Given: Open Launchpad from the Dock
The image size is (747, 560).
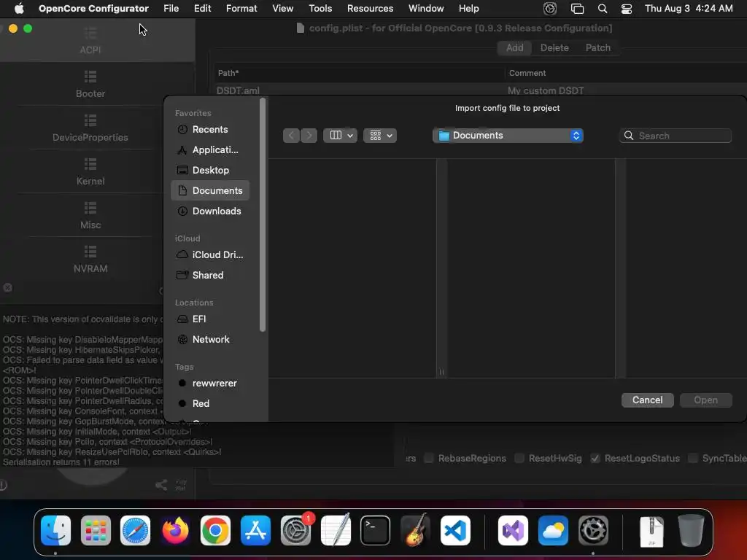Looking at the screenshot, I should [96, 531].
